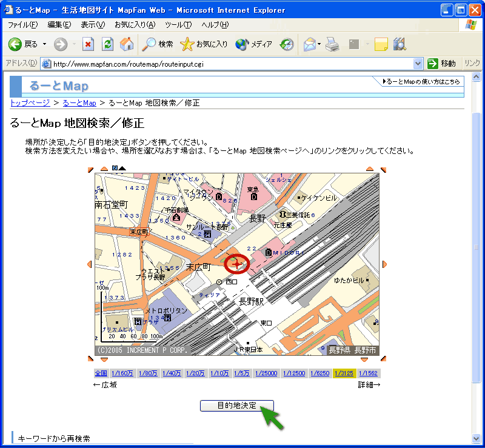The image size is (485, 448).
Task: Select the 1/25000 map scale
Action: pyautogui.click(x=266, y=373)
